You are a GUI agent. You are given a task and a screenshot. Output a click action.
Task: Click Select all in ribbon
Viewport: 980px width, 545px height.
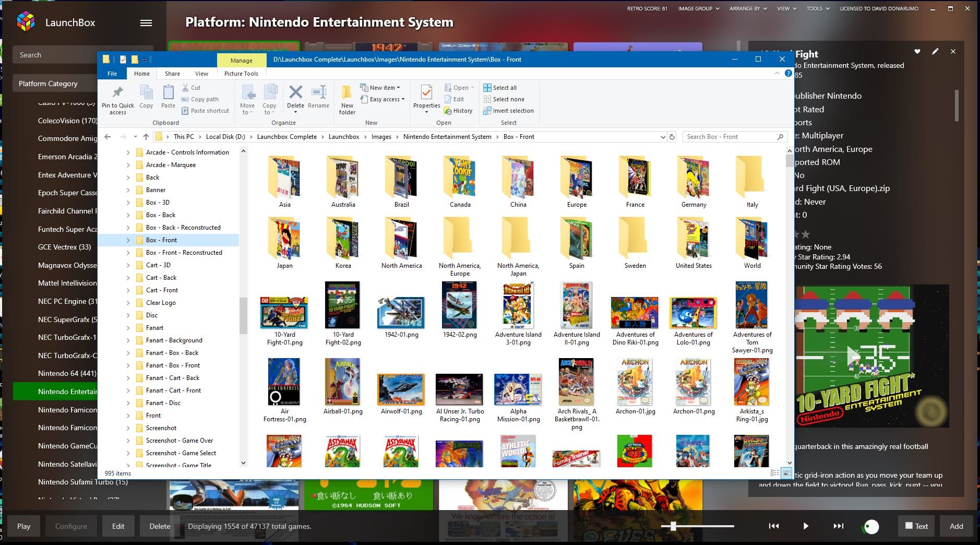500,88
